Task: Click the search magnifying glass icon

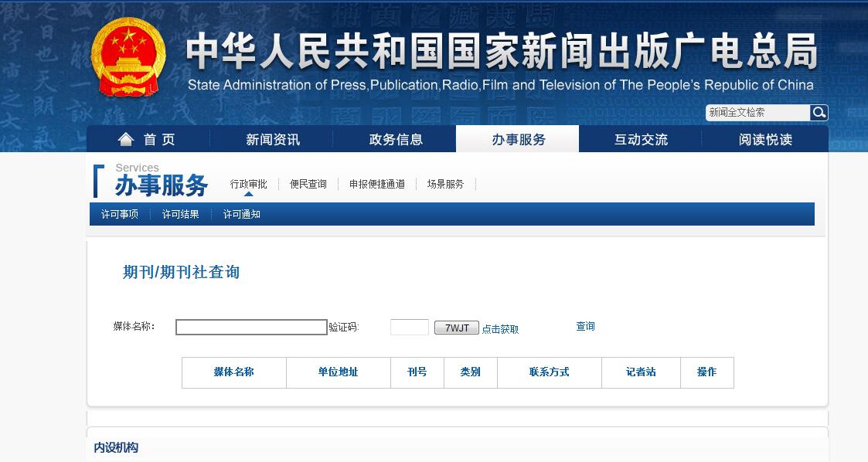Action: (x=819, y=113)
